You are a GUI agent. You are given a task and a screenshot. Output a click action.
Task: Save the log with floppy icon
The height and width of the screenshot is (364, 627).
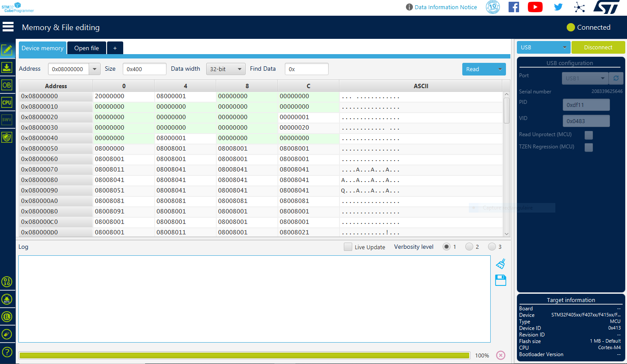click(x=501, y=280)
